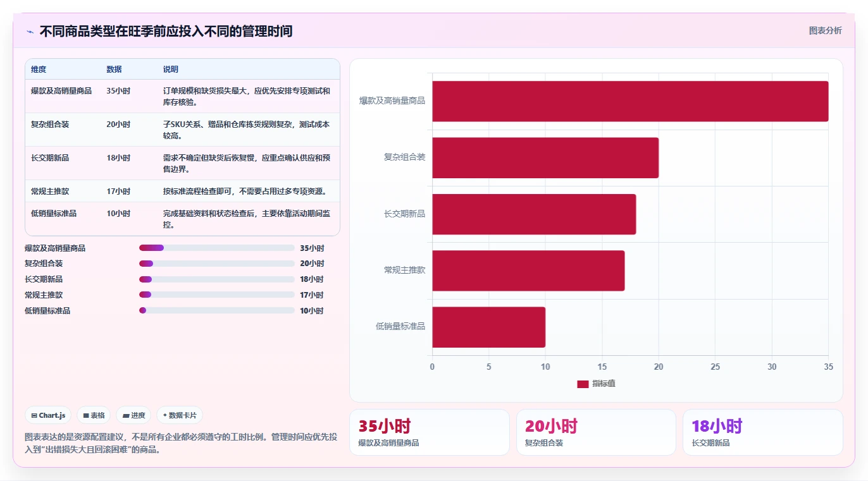Screen dimensions: 868x481
Task: Click the 低销量标准品 progress bar
Action: pos(217,310)
